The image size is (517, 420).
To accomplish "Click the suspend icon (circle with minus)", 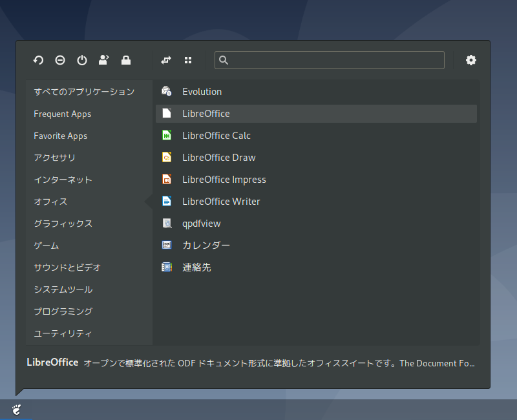I will tap(60, 60).
